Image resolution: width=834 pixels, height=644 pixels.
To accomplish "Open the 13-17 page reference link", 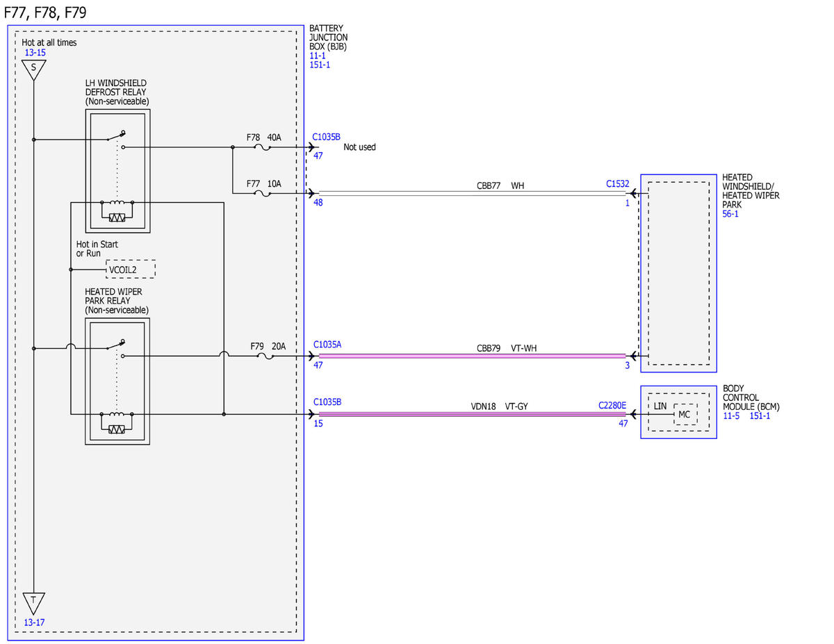I will pos(35,622).
